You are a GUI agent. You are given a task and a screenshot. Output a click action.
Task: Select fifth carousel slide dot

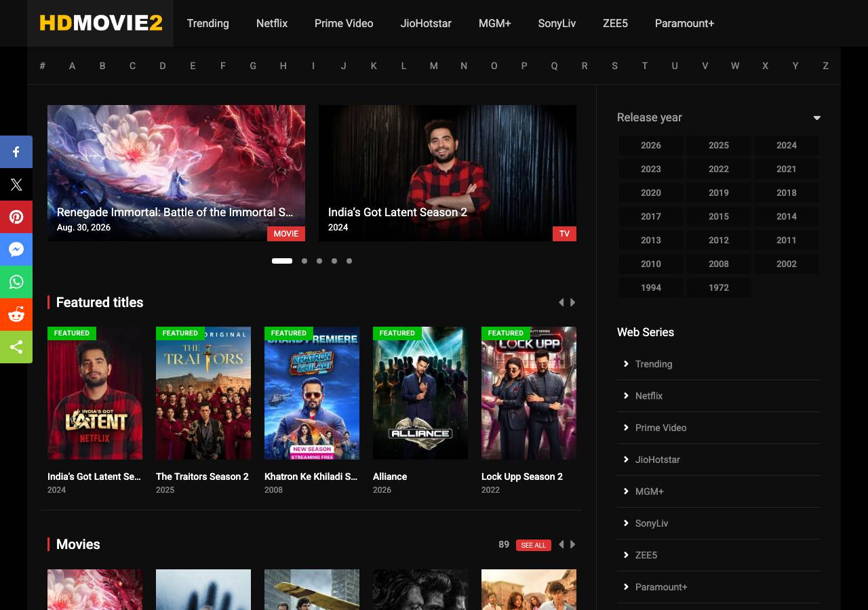(349, 261)
